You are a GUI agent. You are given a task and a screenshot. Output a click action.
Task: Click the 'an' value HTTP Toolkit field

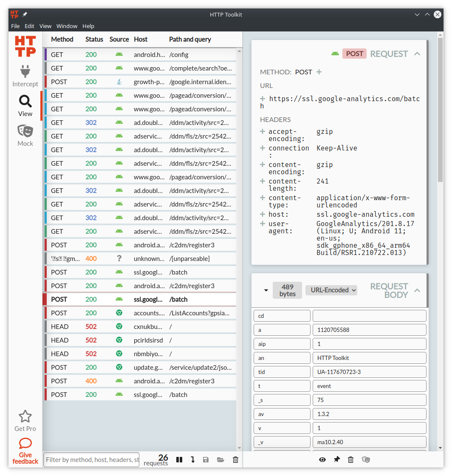(369, 358)
